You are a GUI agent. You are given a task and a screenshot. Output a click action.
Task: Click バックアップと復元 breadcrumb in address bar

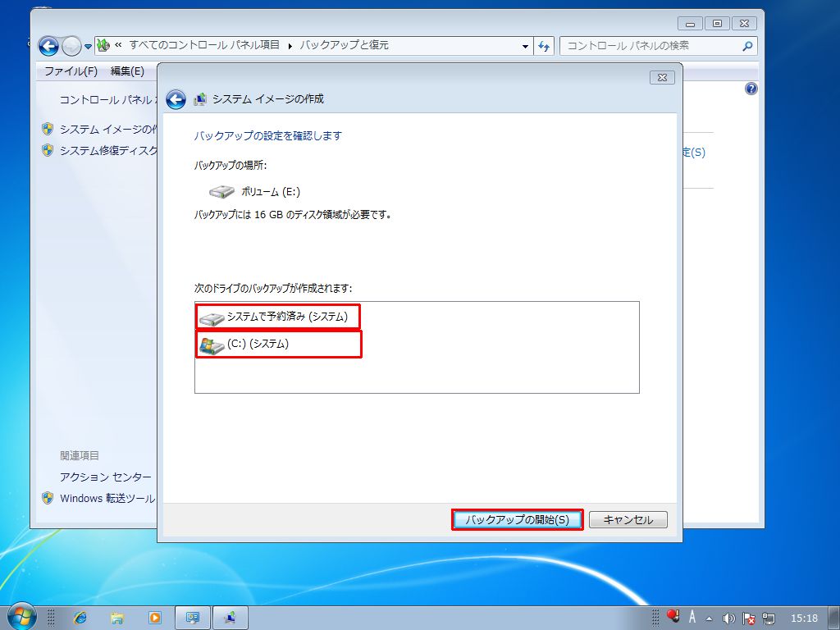coord(344,45)
